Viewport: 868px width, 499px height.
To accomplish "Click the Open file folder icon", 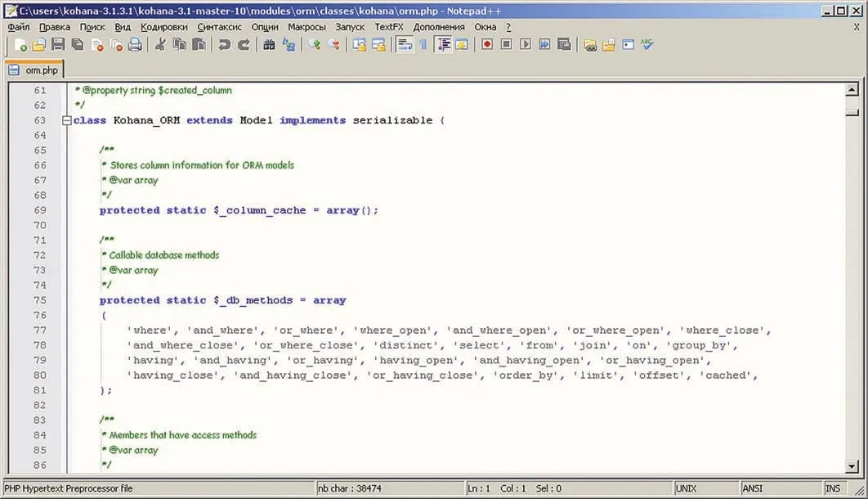I will pyautogui.click(x=38, y=45).
